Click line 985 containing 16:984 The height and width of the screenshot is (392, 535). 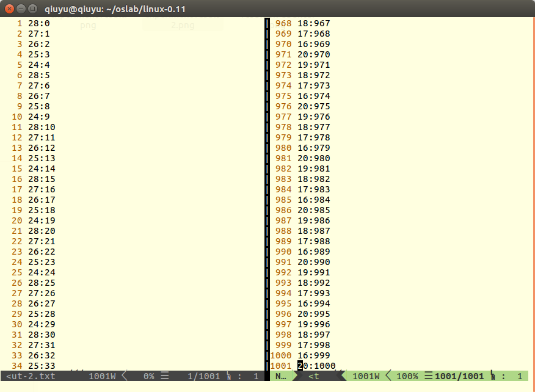[x=313, y=200]
